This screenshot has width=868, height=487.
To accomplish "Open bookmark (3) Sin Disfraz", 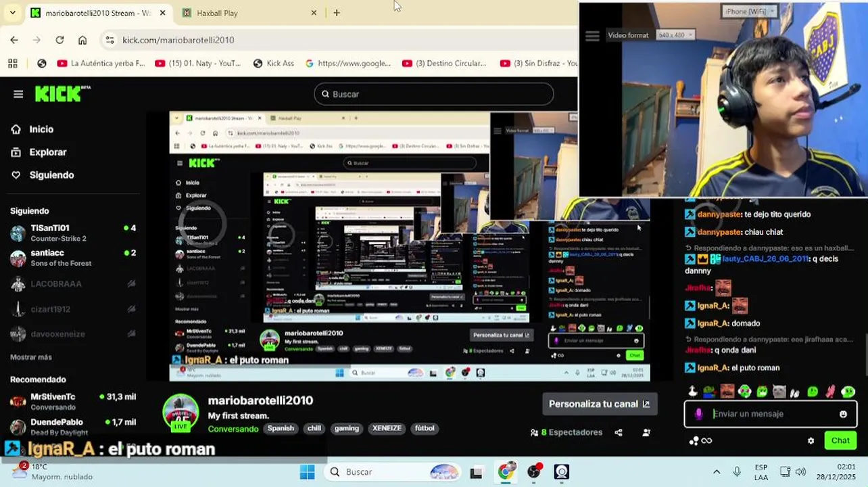I will click(x=539, y=64).
